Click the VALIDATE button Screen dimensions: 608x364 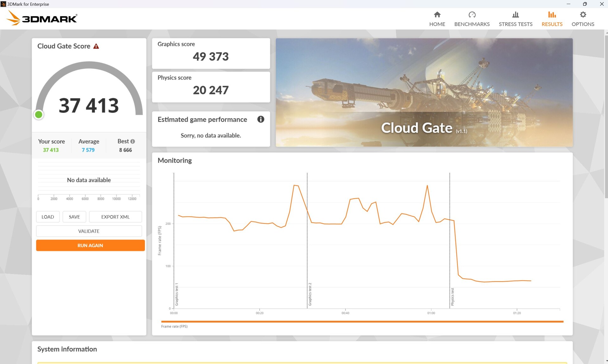89,231
